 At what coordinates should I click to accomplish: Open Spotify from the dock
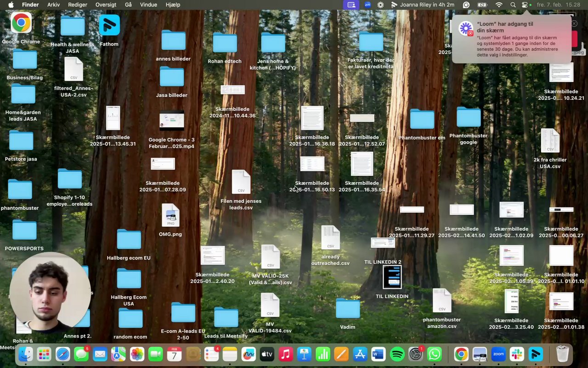397,354
